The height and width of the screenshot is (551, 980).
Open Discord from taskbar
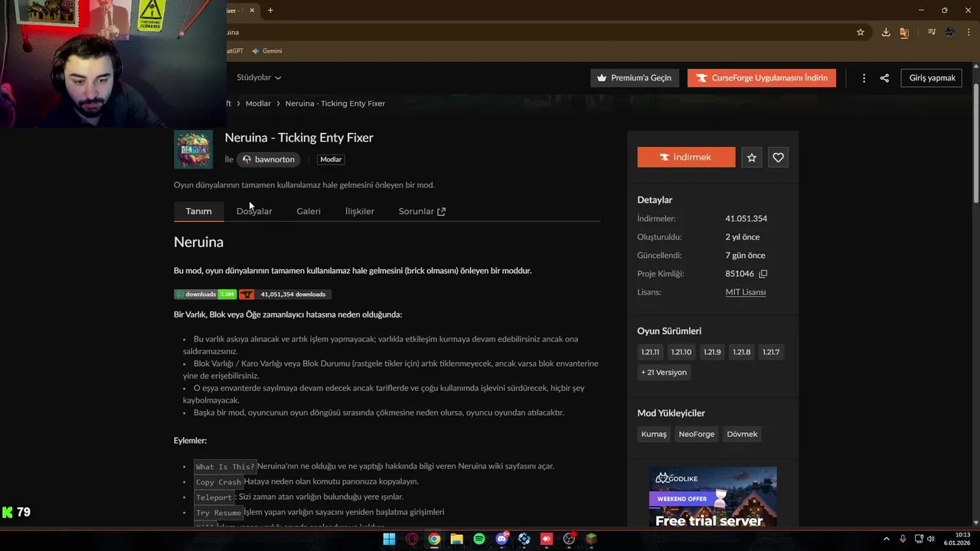click(x=501, y=539)
